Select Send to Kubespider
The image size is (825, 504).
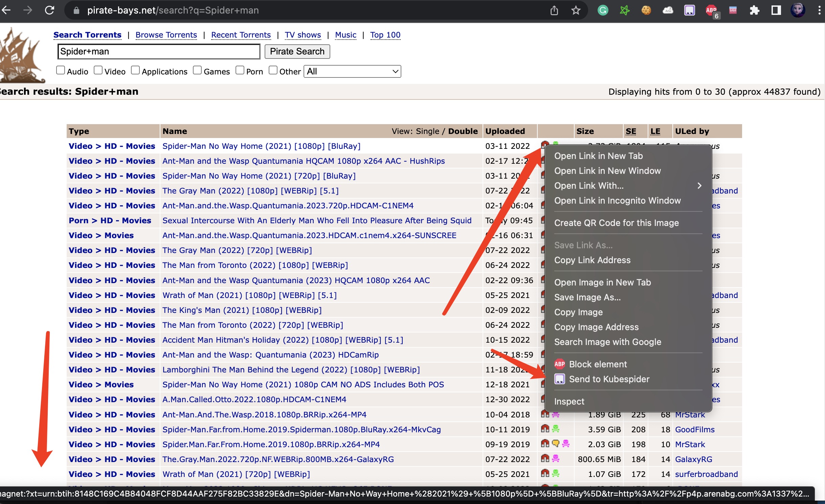(x=628, y=379)
